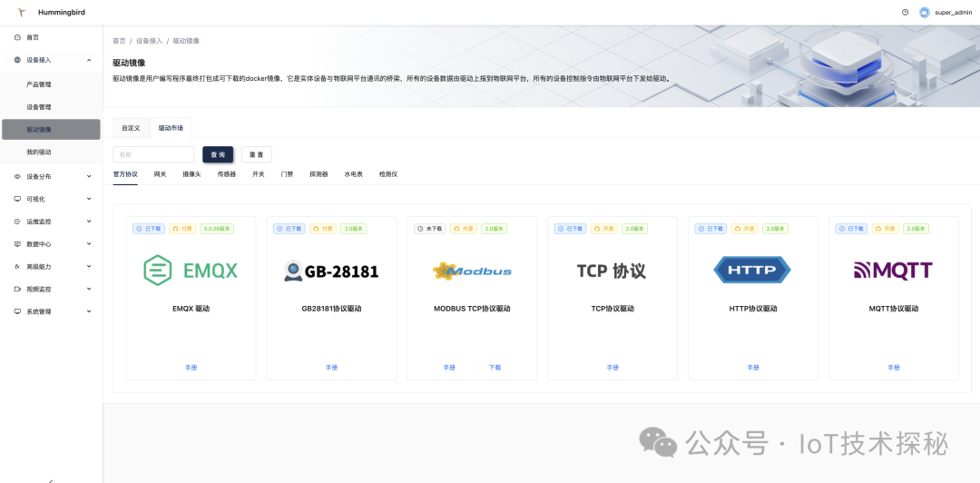This screenshot has width=980, height=483.
Task: Select the 水电表 category tab
Action: tap(354, 174)
